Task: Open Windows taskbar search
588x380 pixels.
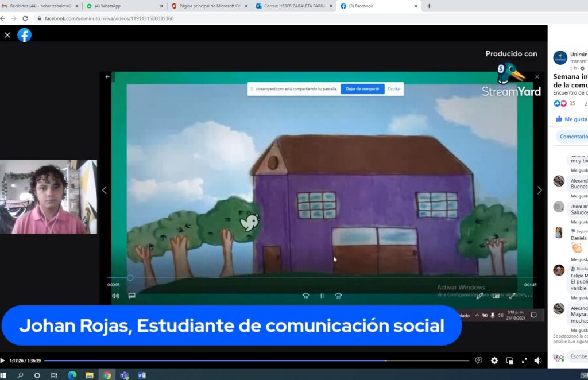Action: click(20, 375)
